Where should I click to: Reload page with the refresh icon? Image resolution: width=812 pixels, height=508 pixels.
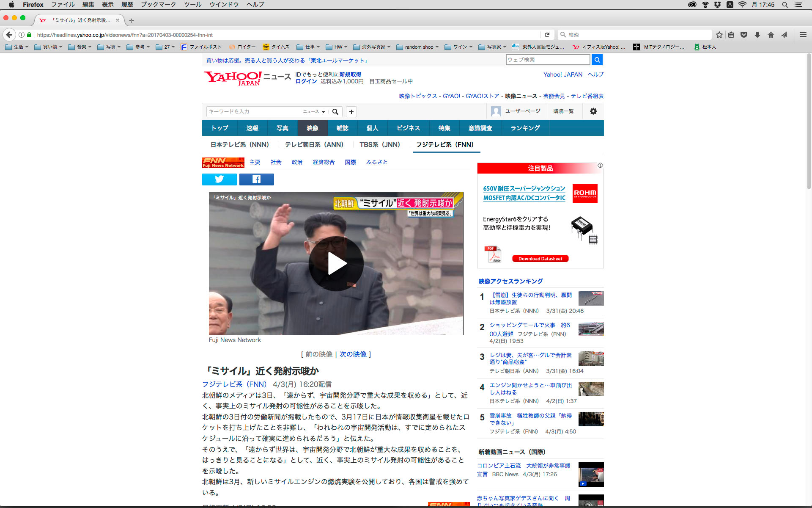pos(547,35)
